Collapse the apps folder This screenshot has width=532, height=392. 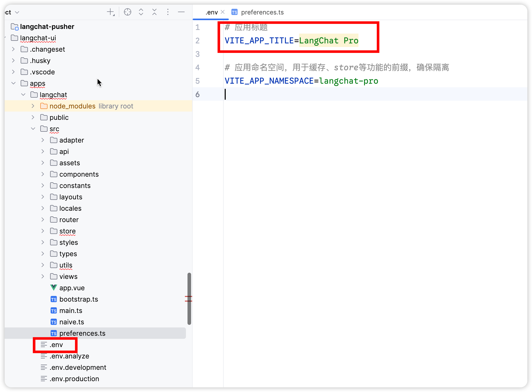[x=13, y=83]
